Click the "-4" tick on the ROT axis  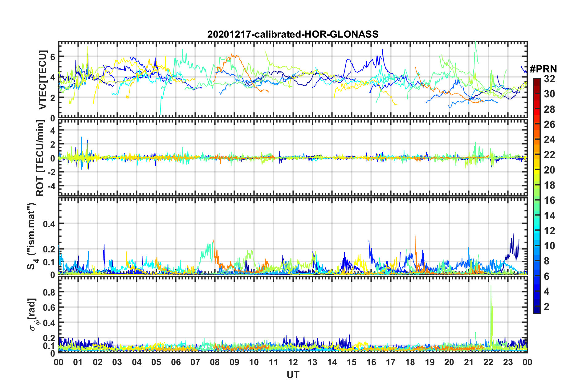[51, 186]
